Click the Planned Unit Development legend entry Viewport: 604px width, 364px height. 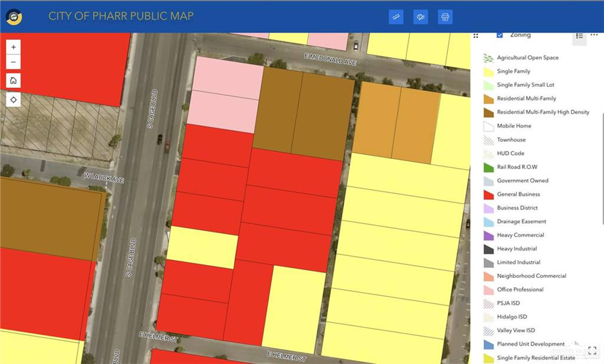click(x=531, y=344)
